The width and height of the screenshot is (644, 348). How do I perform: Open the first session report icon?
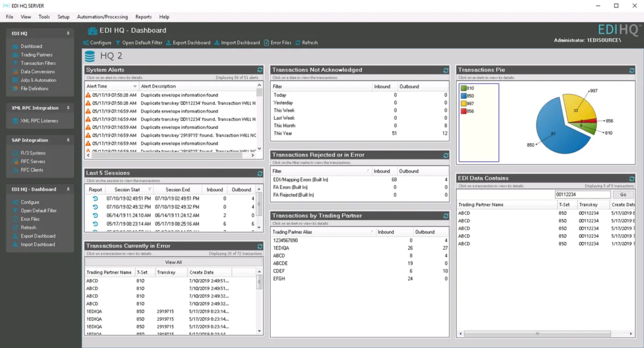(x=96, y=199)
